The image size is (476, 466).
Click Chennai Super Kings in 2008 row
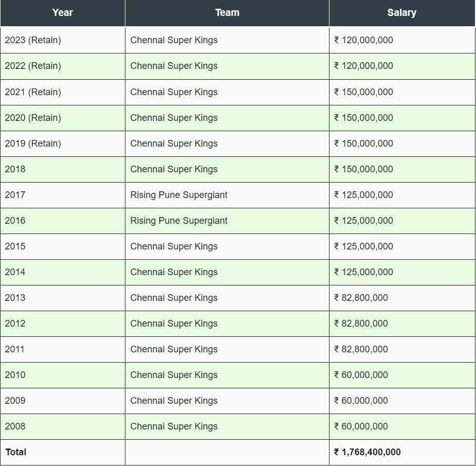point(174,426)
